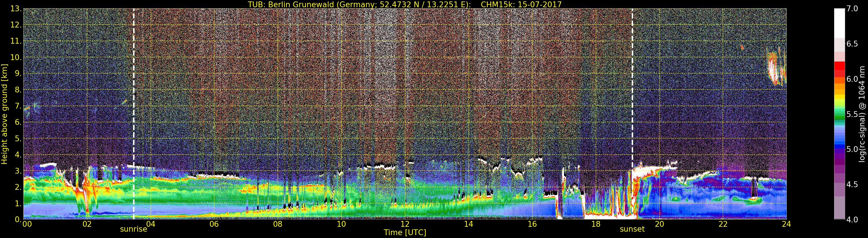Click the time-axis tick label '20'
The height and width of the screenshot is (238, 868).
click(x=659, y=224)
